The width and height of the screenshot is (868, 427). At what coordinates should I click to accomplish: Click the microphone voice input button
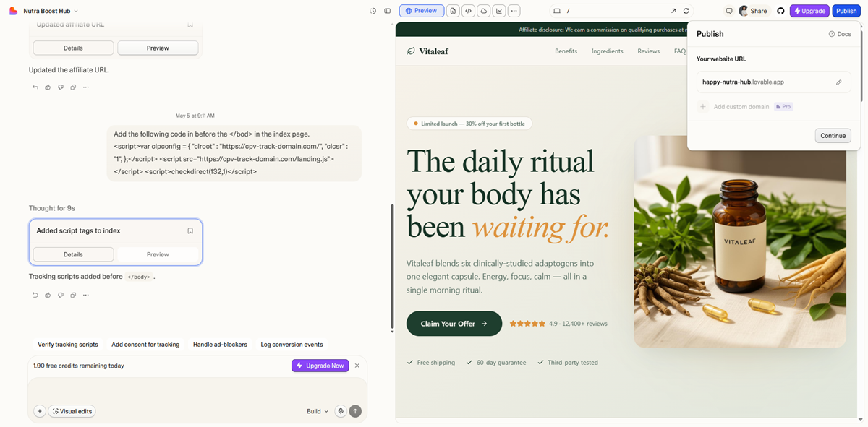click(341, 411)
